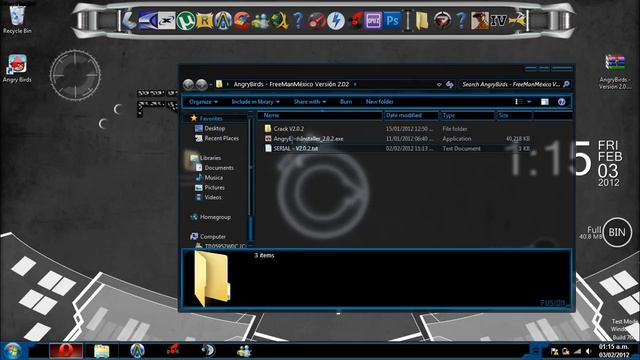Click the Burn toolbar button
Screen dimensions: 640x360
[x=346, y=102]
